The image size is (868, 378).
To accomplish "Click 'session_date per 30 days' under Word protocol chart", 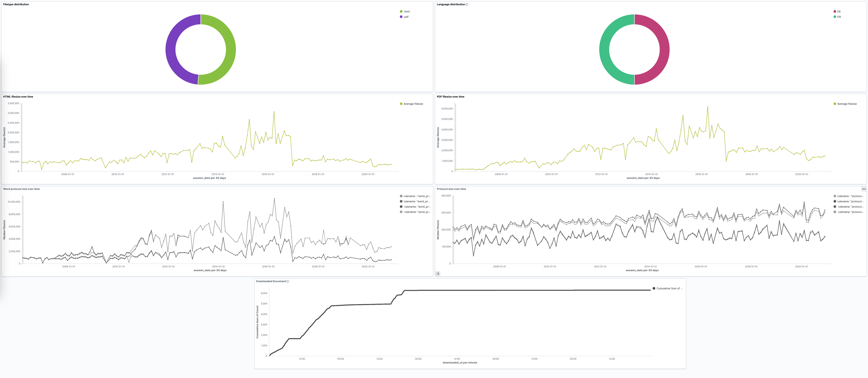I will pyautogui.click(x=210, y=270).
